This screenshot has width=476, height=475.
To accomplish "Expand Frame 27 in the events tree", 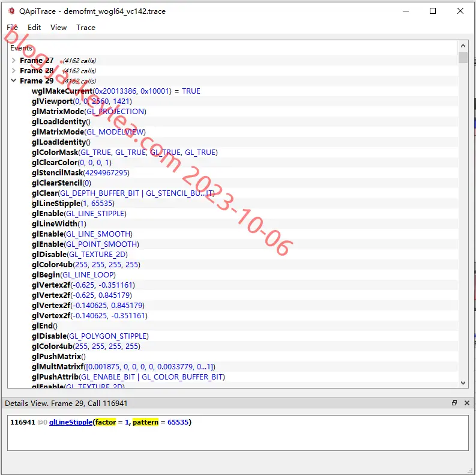I will point(13,61).
